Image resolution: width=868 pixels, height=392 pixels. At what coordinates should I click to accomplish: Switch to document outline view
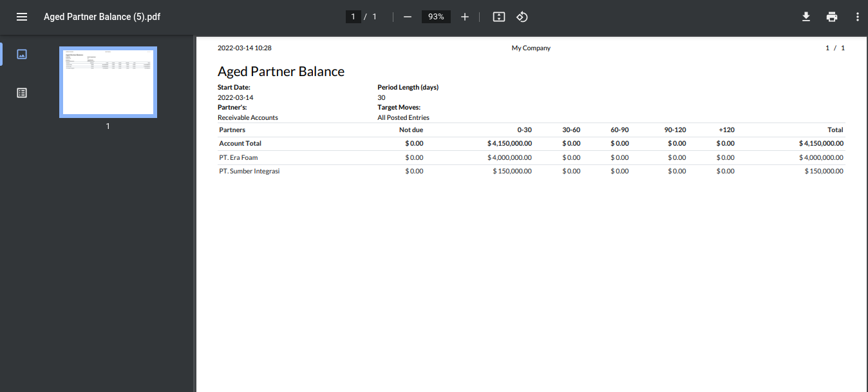(22, 93)
